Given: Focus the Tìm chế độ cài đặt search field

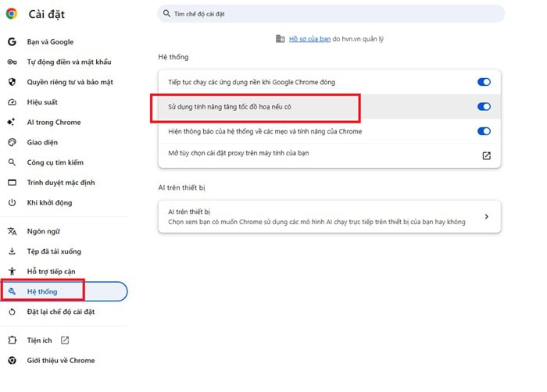Looking at the screenshot, I should (x=331, y=13).
